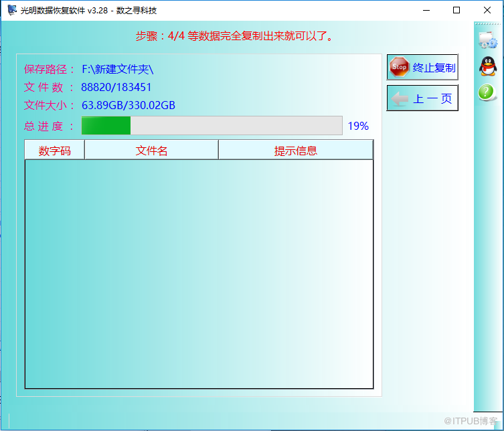Click the 19% progress percentage text
Viewport: 504px width, 431px height.
(x=358, y=126)
